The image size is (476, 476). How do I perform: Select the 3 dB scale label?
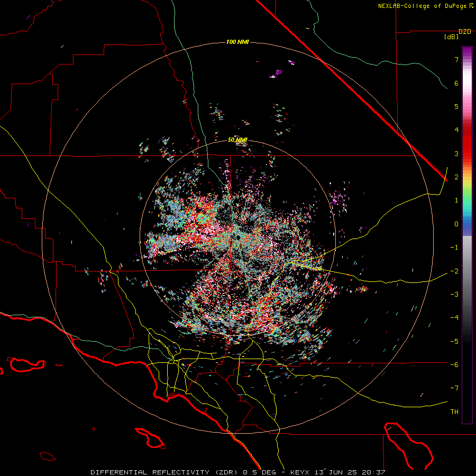click(456, 153)
